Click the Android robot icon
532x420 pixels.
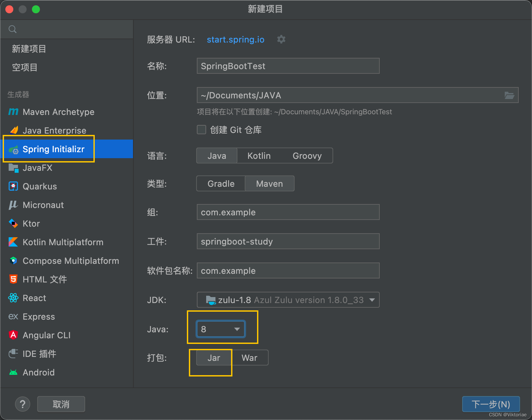tap(13, 372)
